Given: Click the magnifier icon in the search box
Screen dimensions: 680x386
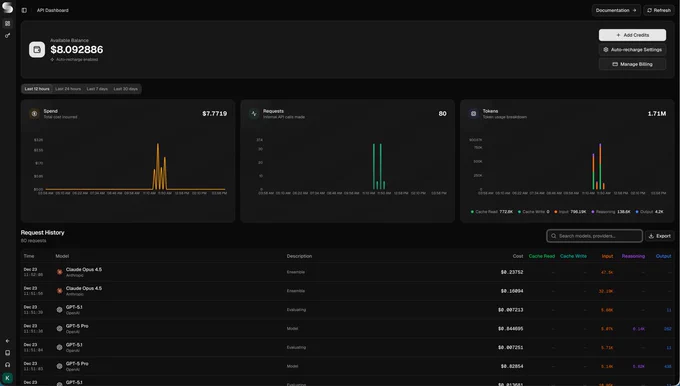Looking at the screenshot, I should 553,236.
